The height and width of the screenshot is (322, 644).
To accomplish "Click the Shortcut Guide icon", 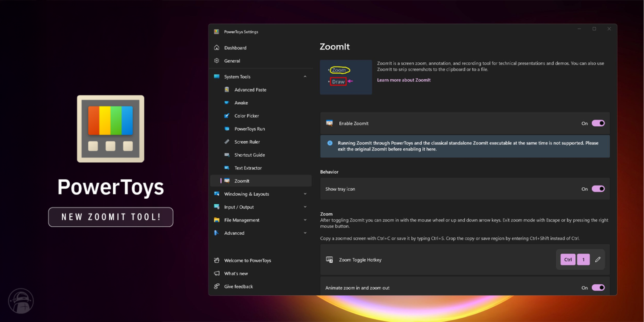I will [x=228, y=155].
